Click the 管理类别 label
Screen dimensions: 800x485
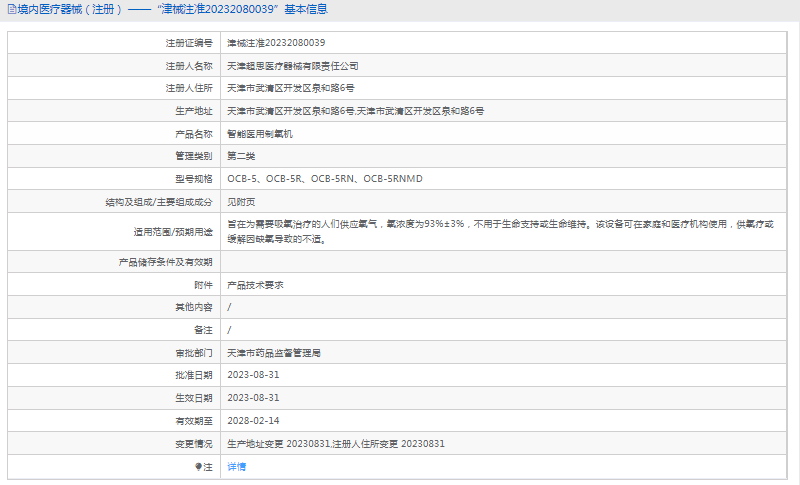194,156
